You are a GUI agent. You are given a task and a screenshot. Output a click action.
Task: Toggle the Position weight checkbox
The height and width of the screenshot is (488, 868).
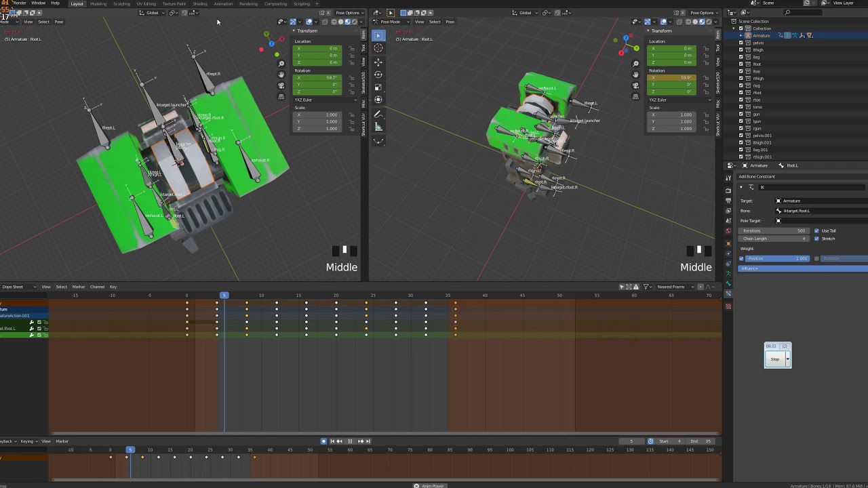[x=741, y=258]
